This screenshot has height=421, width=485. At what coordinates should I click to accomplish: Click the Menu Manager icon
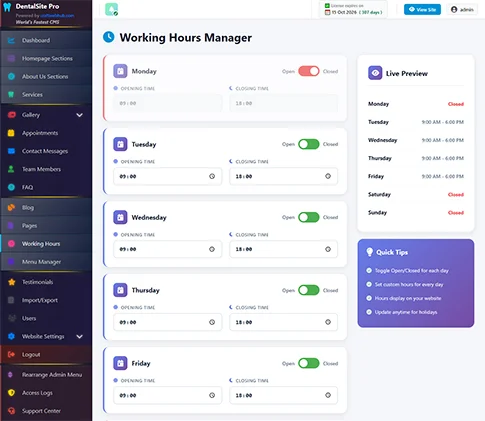coord(11,262)
